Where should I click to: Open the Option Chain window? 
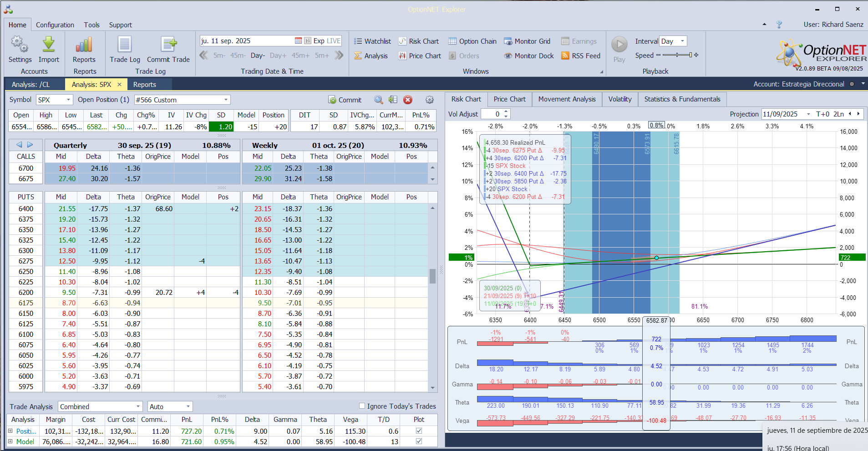[472, 41]
